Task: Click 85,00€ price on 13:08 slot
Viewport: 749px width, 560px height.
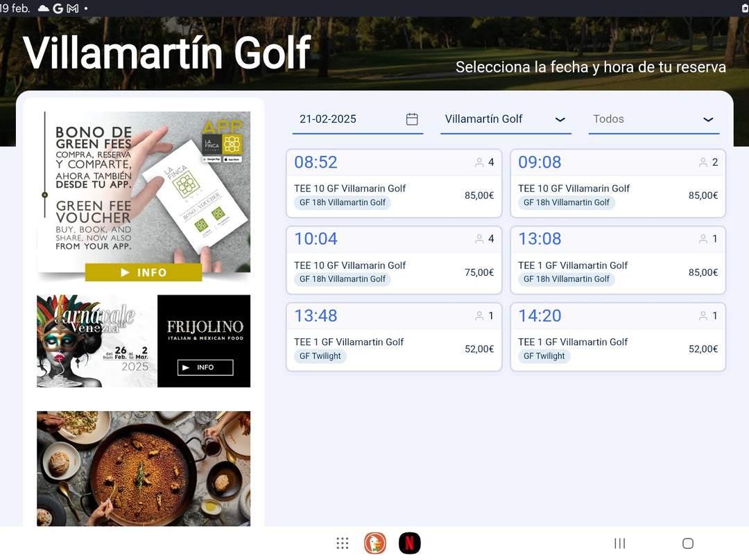Action: (x=703, y=272)
